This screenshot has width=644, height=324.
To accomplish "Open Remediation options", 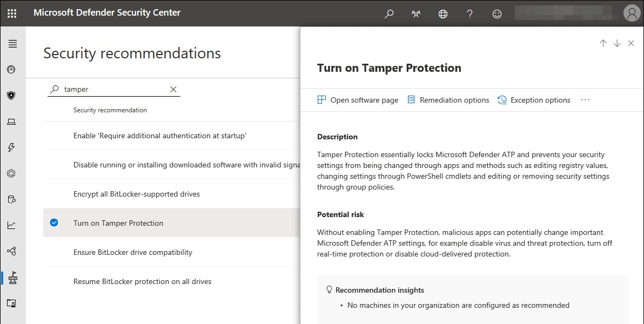I will tap(448, 100).
